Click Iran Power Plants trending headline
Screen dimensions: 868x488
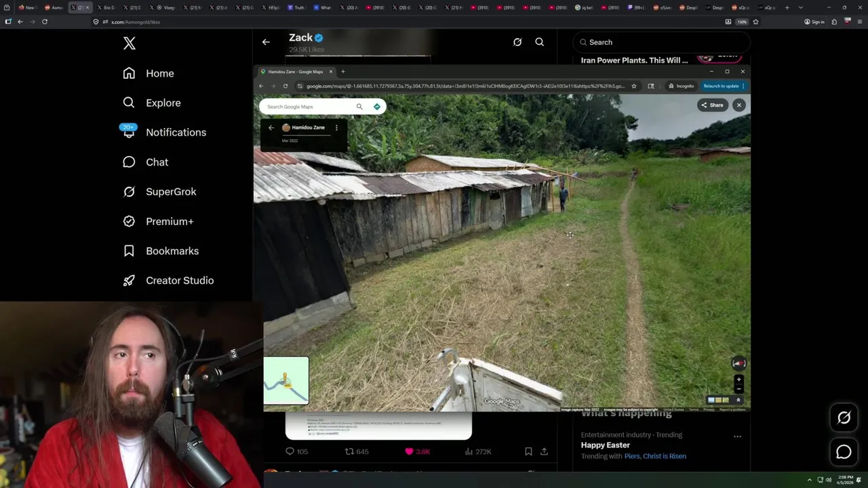point(634,60)
